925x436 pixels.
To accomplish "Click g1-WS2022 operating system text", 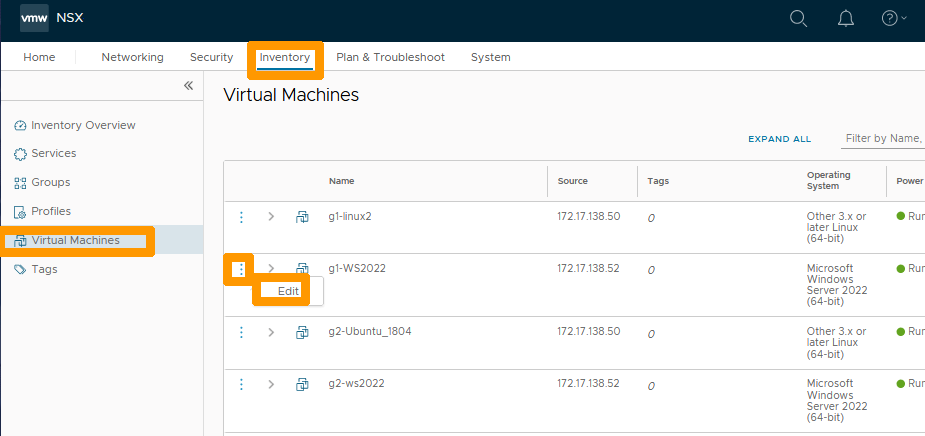I will (x=837, y=285).
